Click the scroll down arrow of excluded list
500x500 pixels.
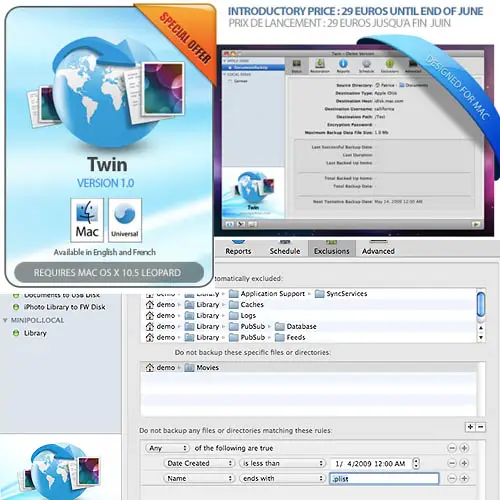(x=481, y=337)
